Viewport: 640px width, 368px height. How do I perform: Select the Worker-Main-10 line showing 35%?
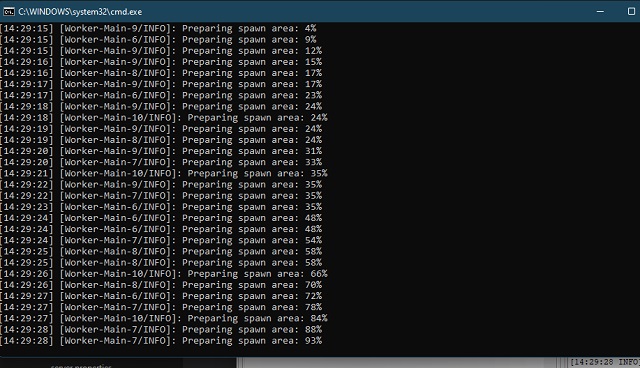pos(164,173)
